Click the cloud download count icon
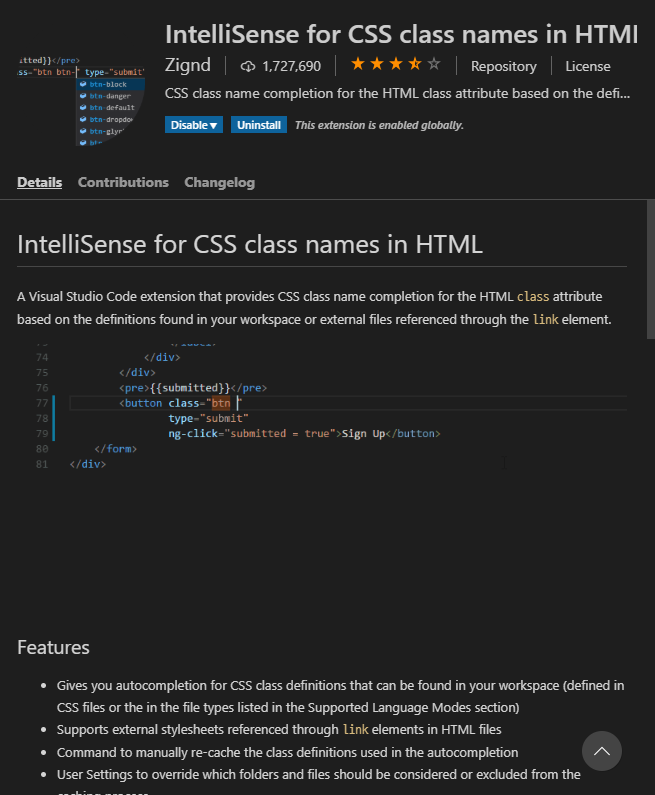Viewport: 655px width, 795px height. pyautogui.click(x=247, y=66)
